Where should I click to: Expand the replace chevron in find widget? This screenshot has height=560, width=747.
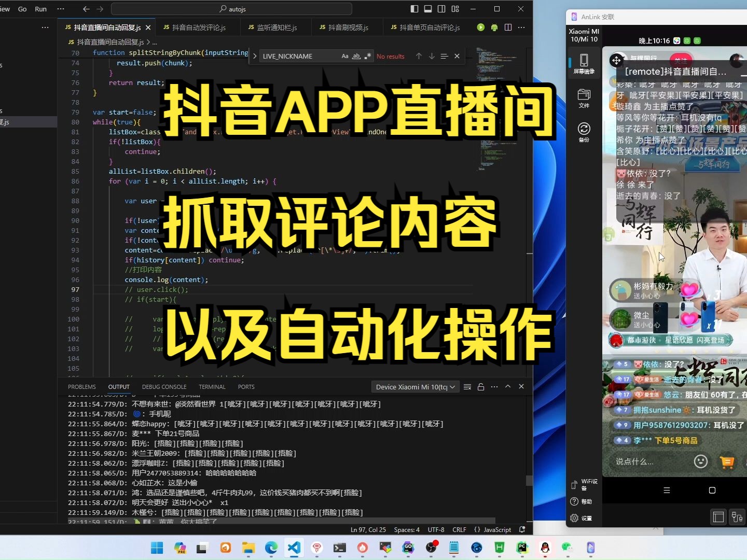point(255,56)
